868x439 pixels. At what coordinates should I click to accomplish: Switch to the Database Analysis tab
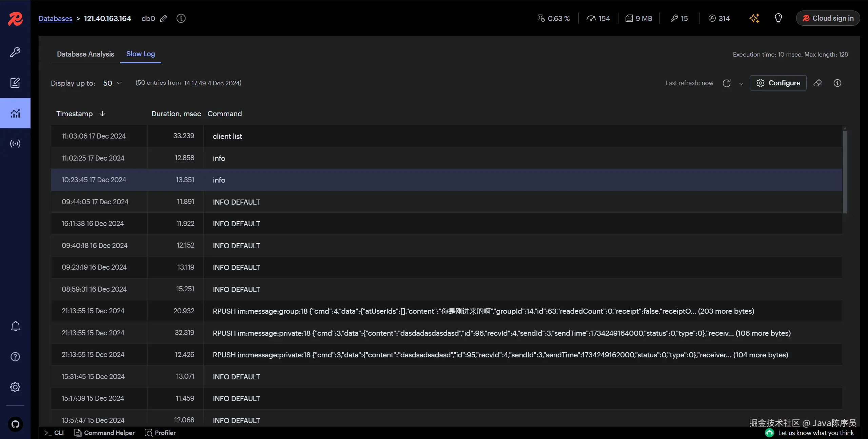[85, 54]
